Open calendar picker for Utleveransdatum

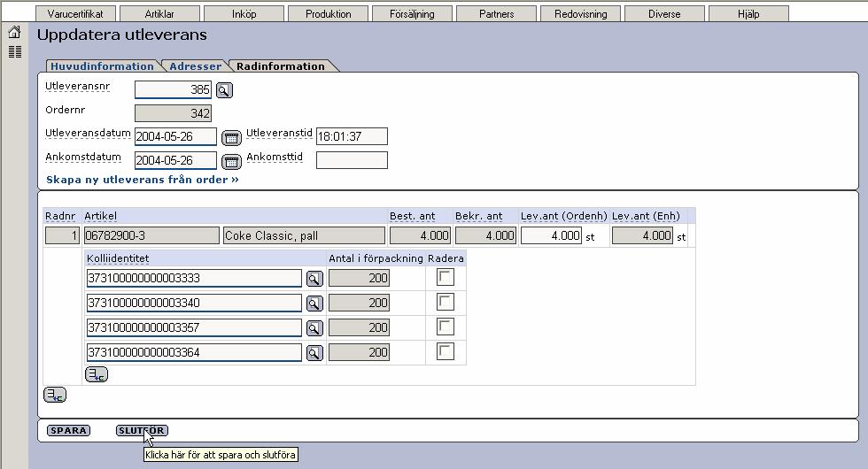231,137
